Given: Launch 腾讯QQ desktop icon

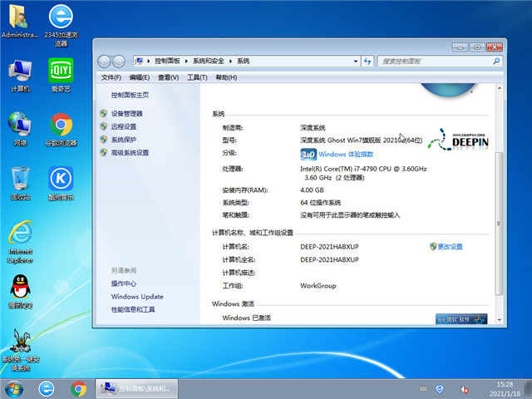Looking at the screenshot, I should coord(20,292).
